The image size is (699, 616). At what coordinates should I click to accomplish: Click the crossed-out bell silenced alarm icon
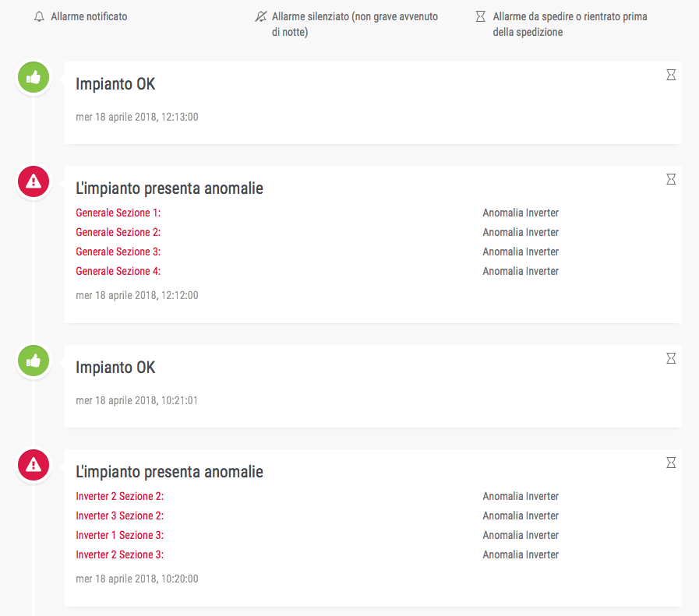coord(261,16)
